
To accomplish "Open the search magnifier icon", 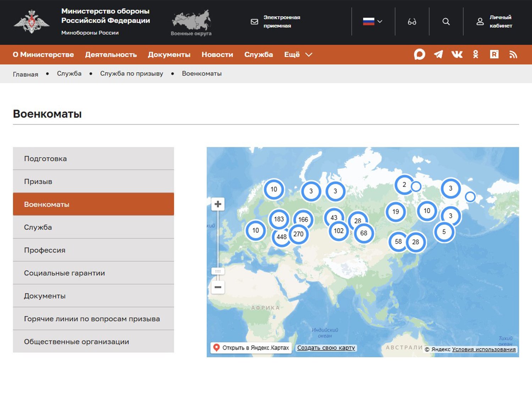I will coord(446,22).
